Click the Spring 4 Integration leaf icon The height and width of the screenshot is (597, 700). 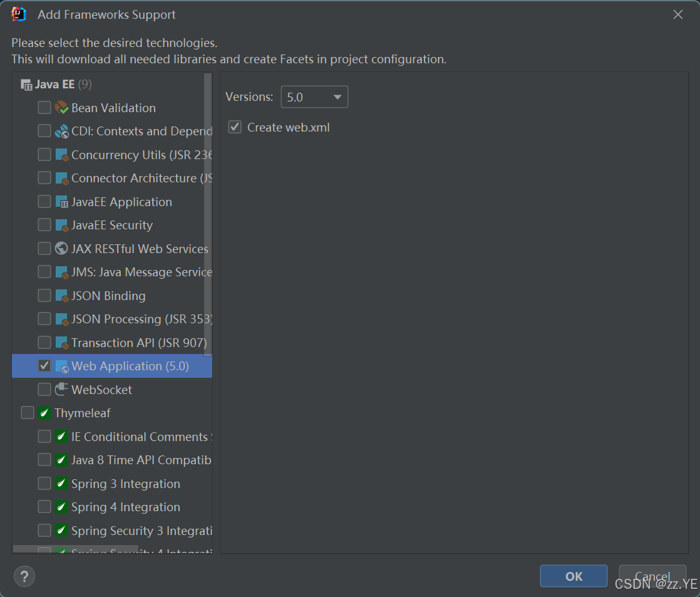61,507
